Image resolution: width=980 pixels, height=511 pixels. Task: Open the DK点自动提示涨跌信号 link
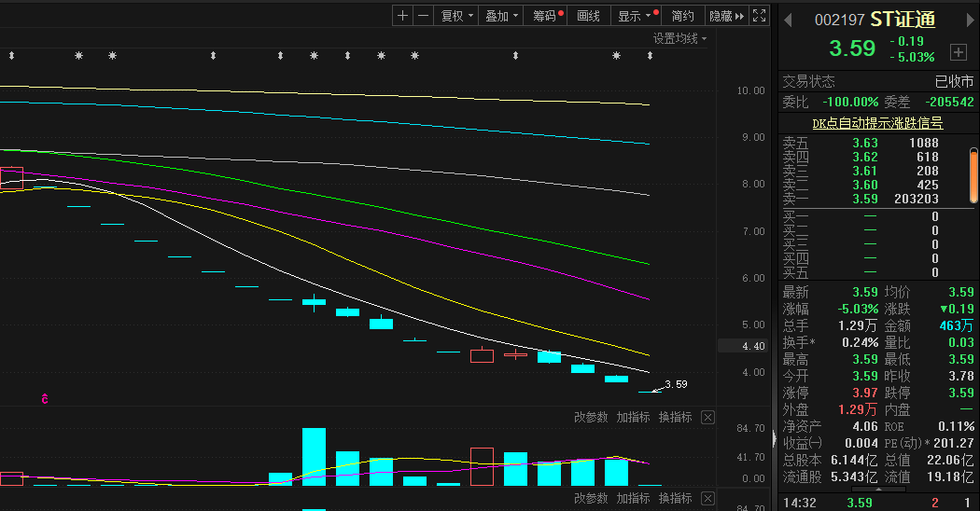(x=876, y=123)
